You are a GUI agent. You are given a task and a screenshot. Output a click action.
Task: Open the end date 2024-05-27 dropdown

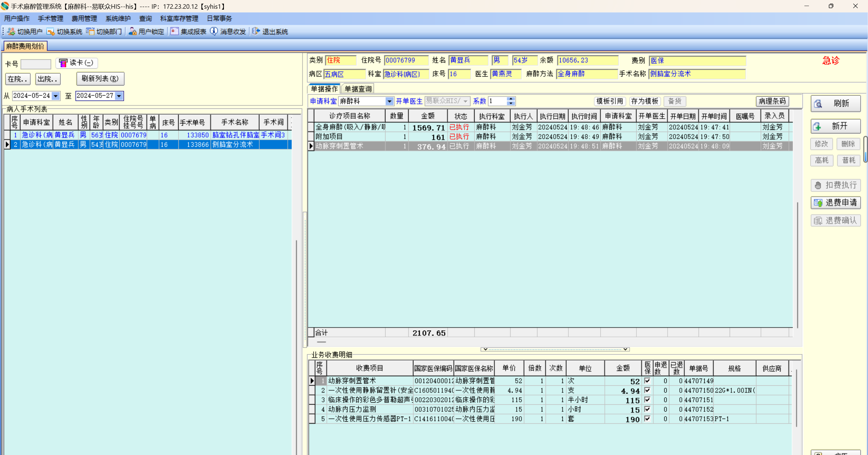(x=119, y=96)
